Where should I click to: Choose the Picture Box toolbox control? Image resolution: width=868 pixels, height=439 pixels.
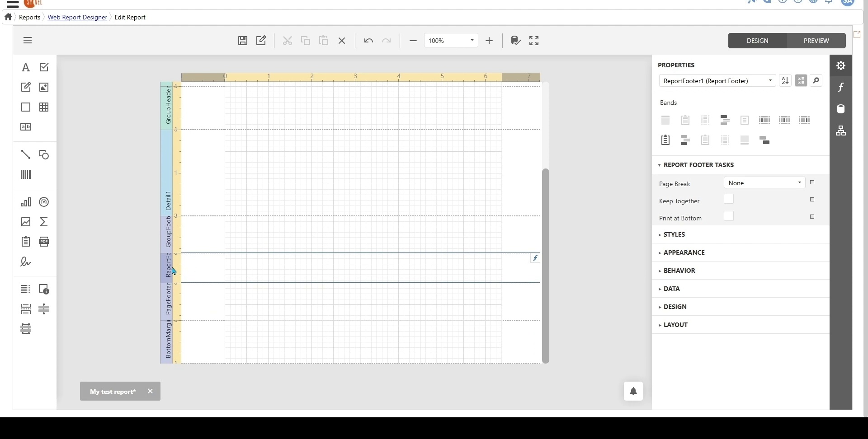coord(44,87)
